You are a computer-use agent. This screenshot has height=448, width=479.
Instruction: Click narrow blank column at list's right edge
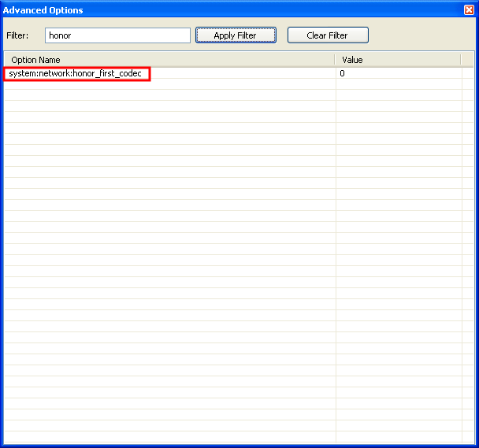(468, 252)
